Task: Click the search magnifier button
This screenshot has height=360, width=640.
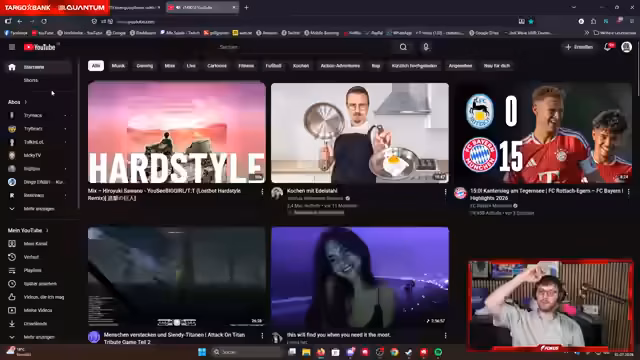Action: point(403,47)
